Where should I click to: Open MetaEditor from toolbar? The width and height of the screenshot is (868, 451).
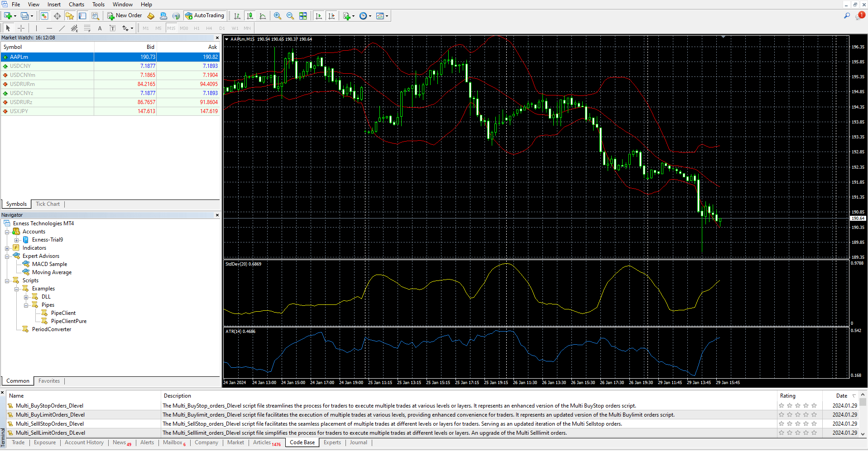coord(151,16)
